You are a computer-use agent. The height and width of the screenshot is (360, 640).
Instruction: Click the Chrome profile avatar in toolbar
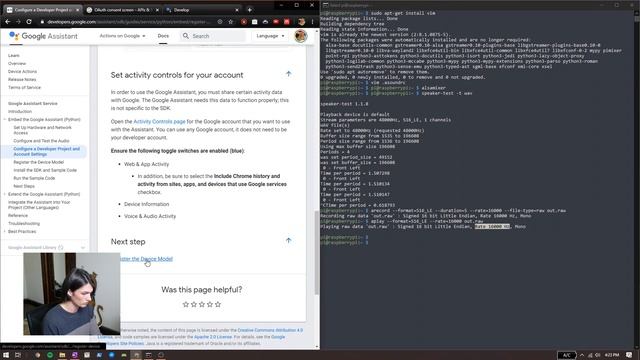click(x=302, y=22)
